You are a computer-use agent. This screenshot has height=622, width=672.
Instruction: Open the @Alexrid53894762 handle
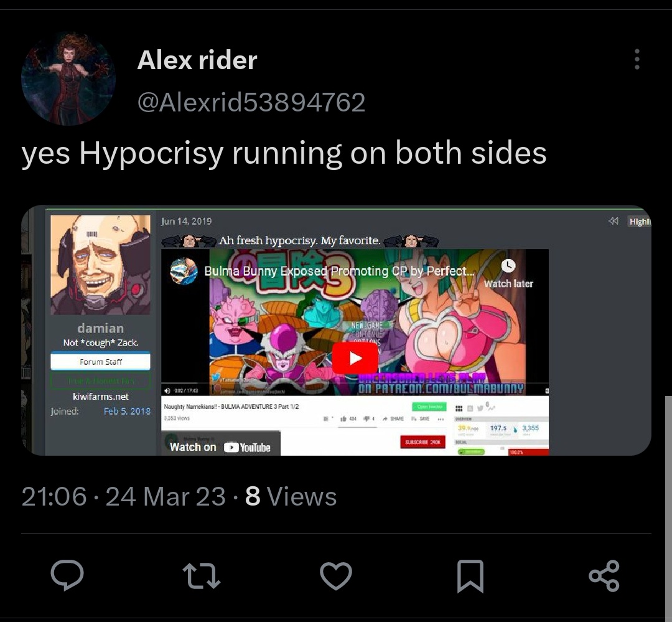pos(251,102)
